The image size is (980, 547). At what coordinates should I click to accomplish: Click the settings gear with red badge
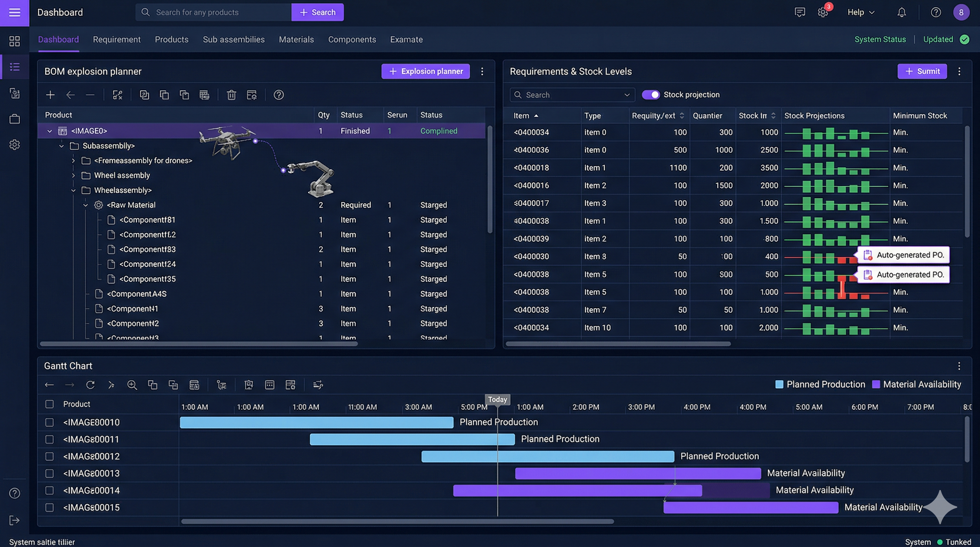pos(823,12)
